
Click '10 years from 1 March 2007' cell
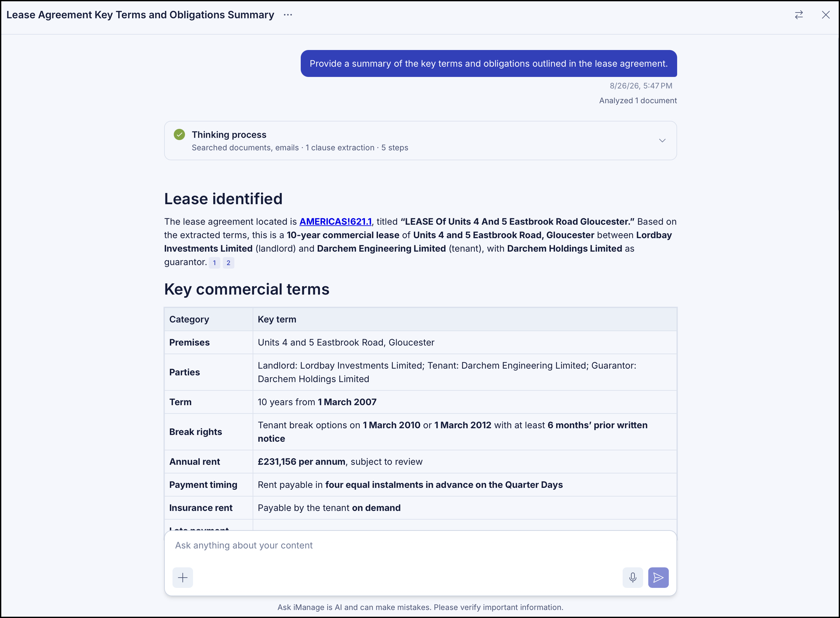(464, 402)
